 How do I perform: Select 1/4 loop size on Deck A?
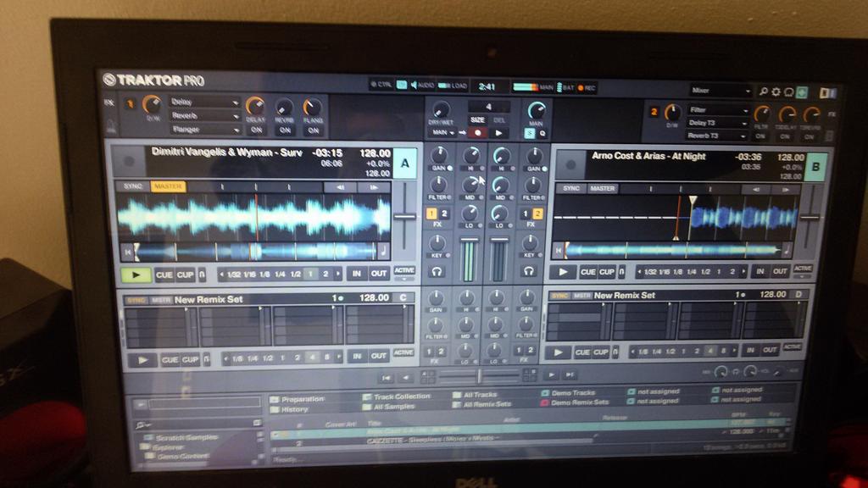click(x=280, y=274)
